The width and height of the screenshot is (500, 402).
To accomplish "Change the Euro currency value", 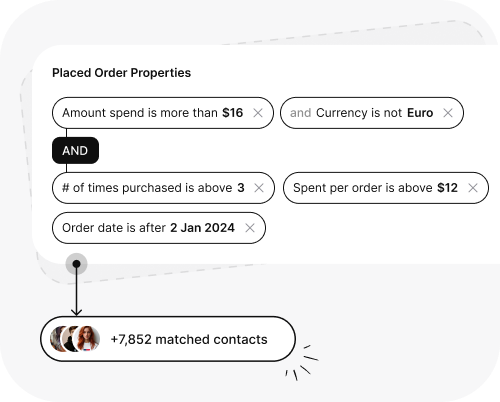I will [420, 113].
